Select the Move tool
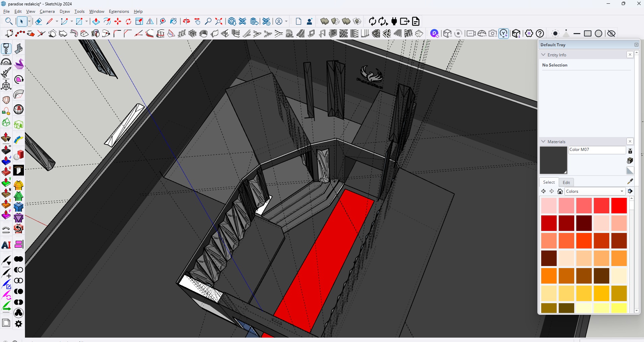The height and width of the screenshot is (342, 644). click(x=118, y=22)
